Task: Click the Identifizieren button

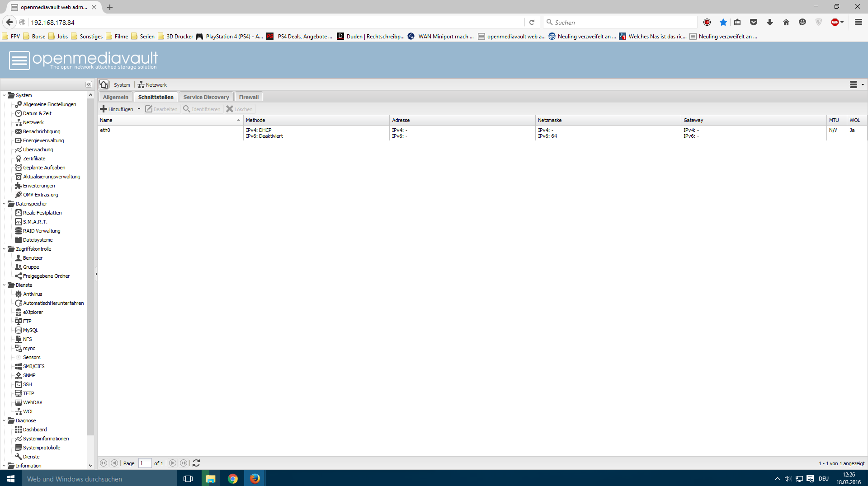Action: click(202, 109)
